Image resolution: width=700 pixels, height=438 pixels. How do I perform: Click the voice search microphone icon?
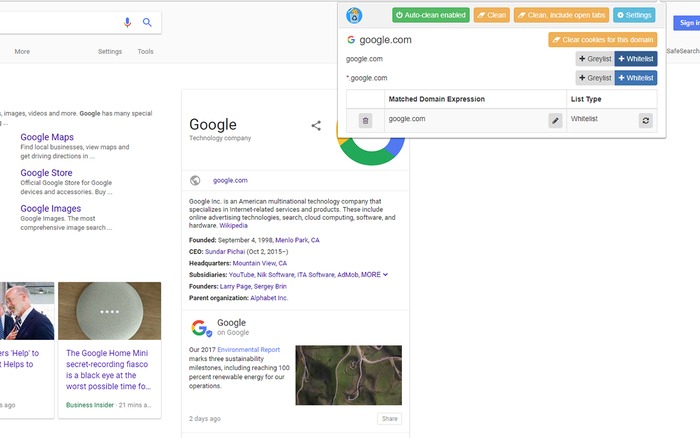(x=127, y=22)
